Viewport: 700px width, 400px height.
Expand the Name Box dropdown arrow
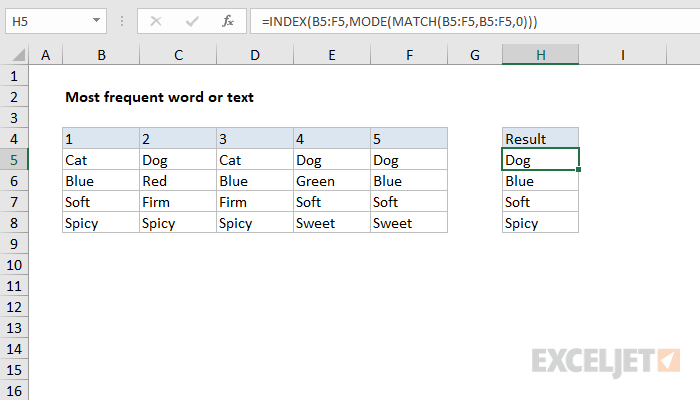(96, 21)
